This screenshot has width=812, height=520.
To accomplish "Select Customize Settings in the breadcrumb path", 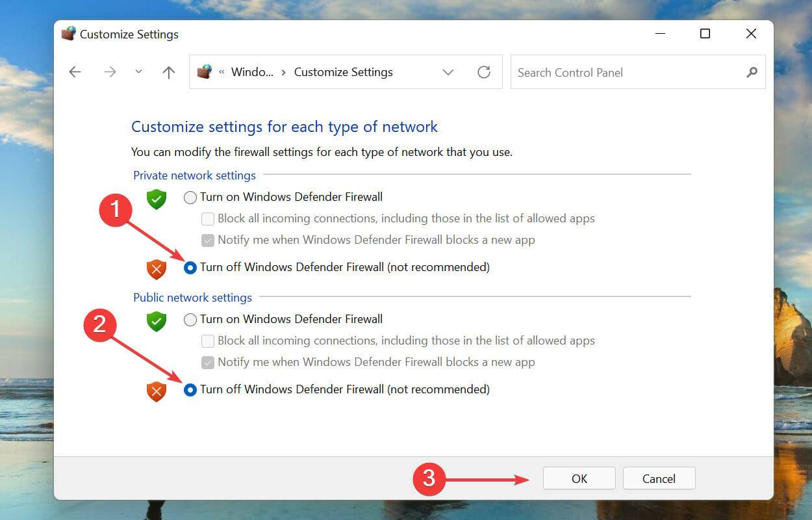I will (x=343, y=72).
